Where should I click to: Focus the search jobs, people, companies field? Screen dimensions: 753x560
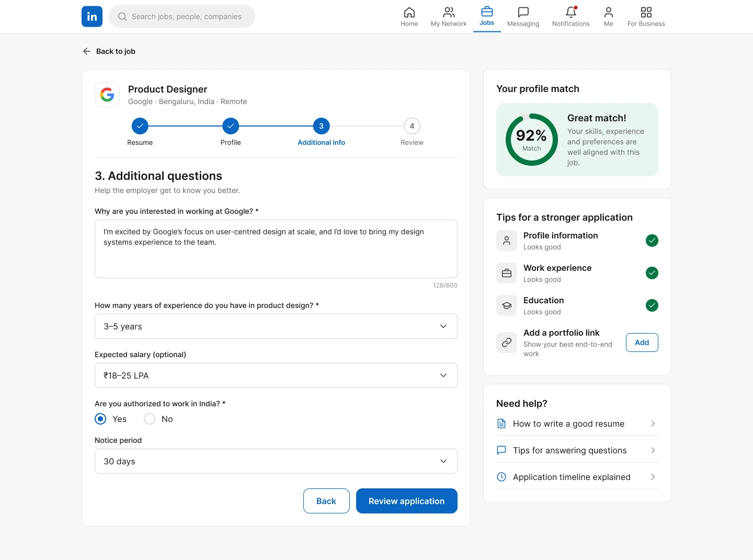click(182, 17)
